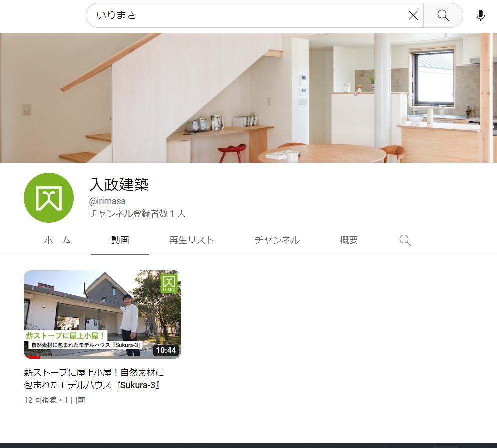Click the 10:44 duration badge on thumbnail
Viewport: 497px width, 448px height.
coord(166,350)
